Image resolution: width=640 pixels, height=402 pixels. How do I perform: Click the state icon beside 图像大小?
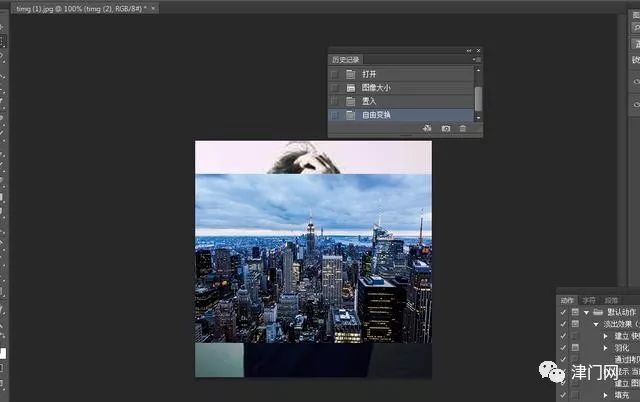pyautogui.click(x=351, y=88)
